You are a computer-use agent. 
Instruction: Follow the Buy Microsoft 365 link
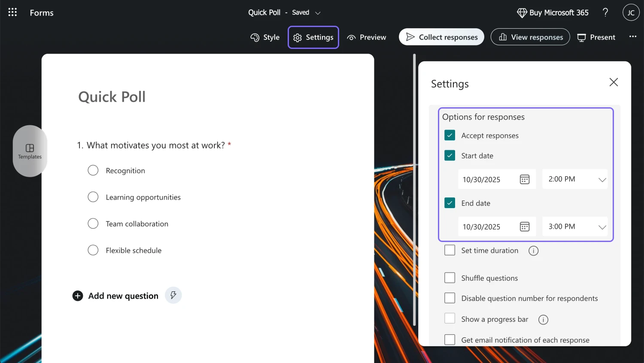click(553, 12)
